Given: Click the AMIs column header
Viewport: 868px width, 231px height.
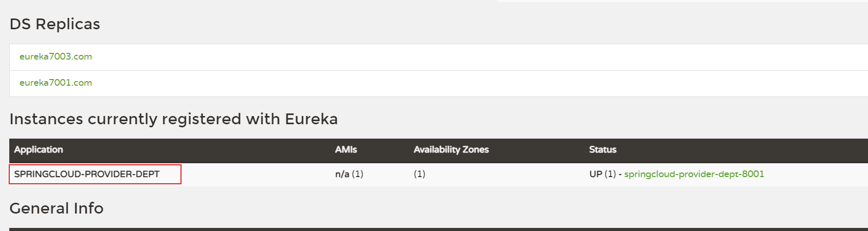Looking at the screenshot, I should click(x=346, y=150).
